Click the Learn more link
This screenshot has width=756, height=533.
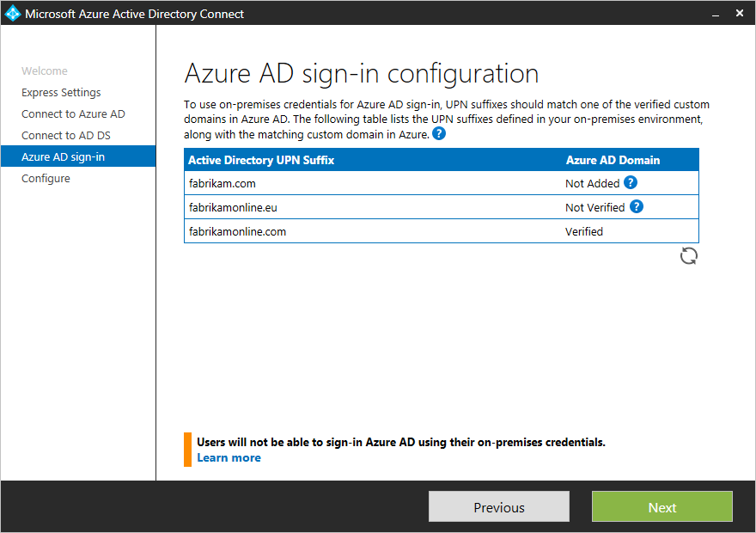coord(229,457)
